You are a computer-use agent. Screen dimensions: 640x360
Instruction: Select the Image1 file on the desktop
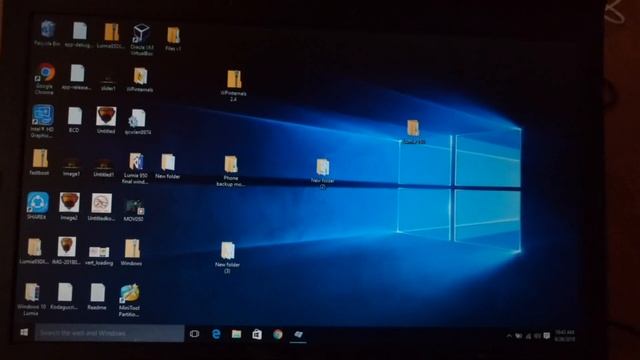point(71,167)
